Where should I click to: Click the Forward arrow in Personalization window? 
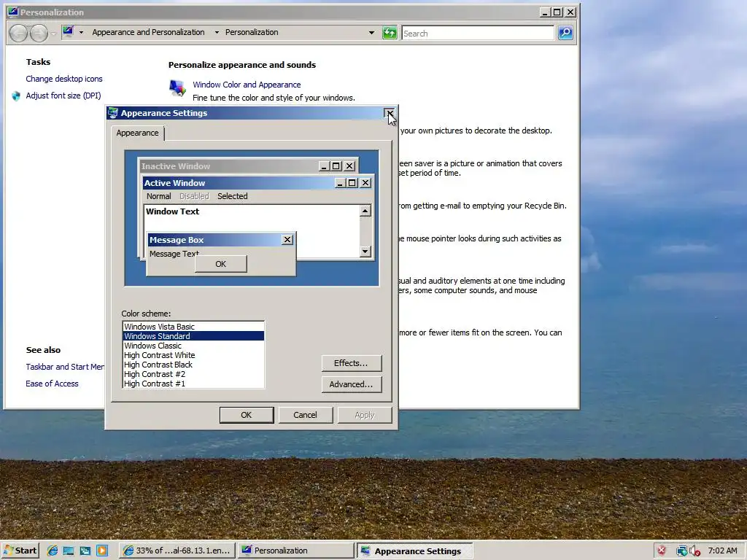[x=39, y=33]
